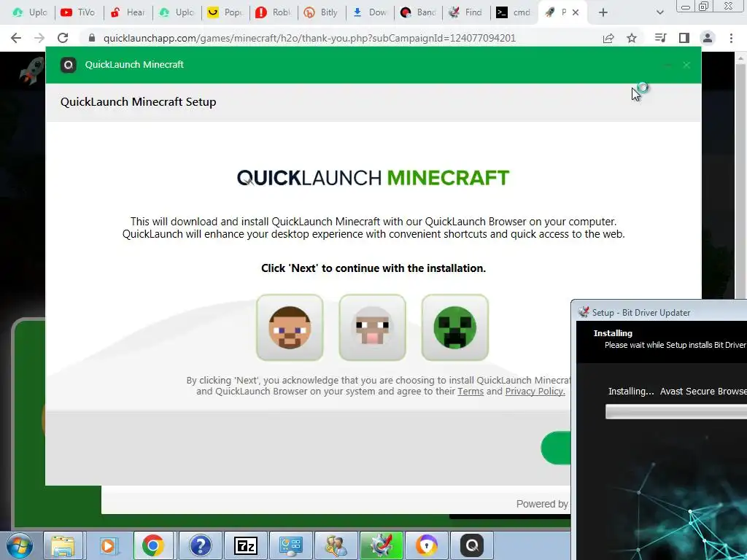
Task: Open Google Chrome from the taskbar
Action: click(x=153, y=545)
